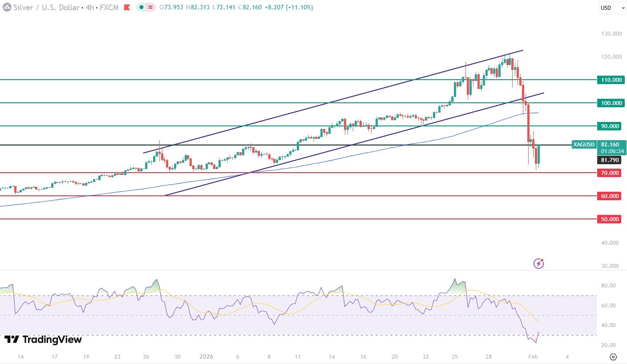This screenshot has width=627, height=364.
Task: Select the 110.000 horizontal level label
Action: click(x=609, y=80)
